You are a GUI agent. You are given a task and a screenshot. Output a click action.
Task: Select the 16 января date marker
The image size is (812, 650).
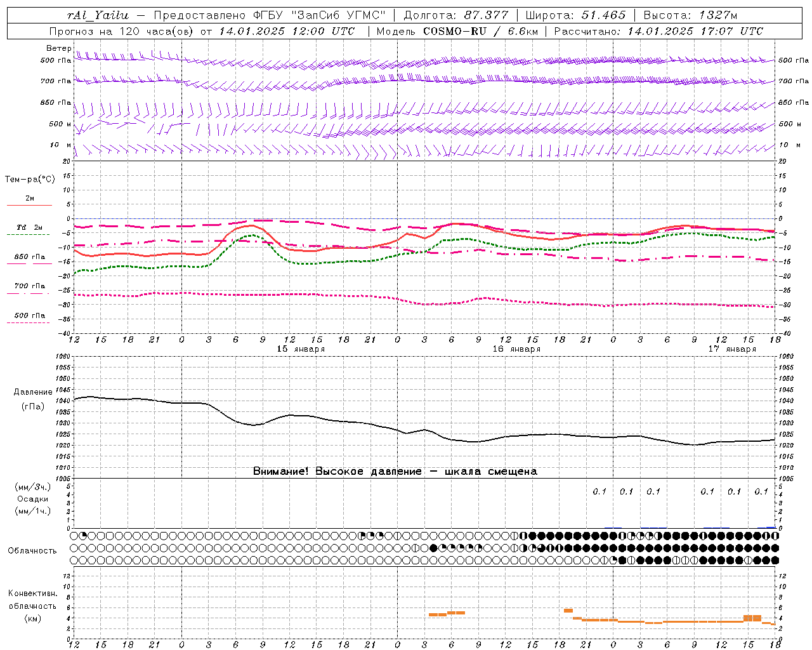[x=516, y=349]
